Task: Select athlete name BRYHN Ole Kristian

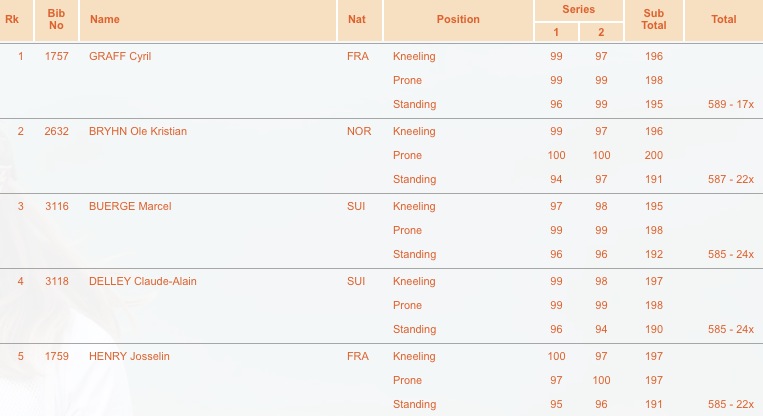Action: point(138,131)
